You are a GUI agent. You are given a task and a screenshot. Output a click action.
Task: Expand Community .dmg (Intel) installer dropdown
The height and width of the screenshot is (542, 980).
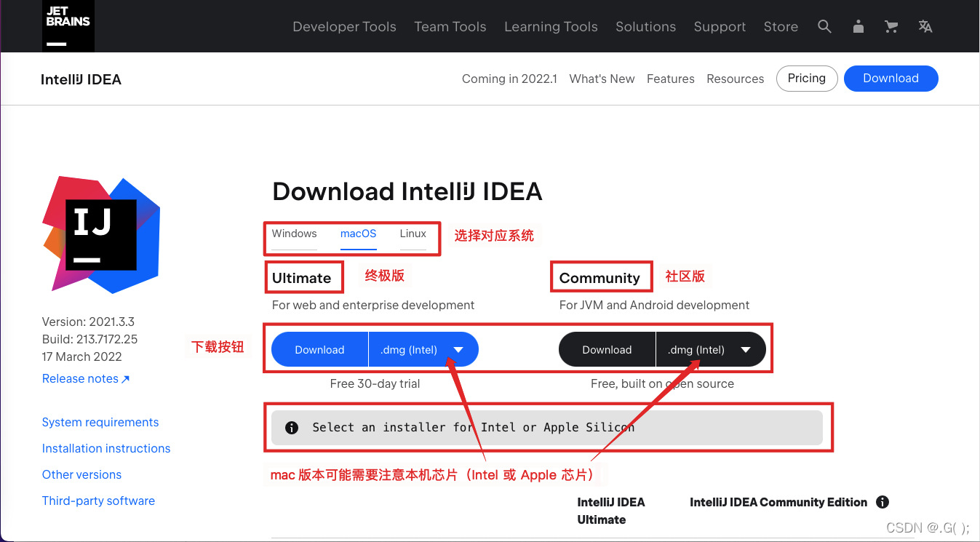point(712,349)
